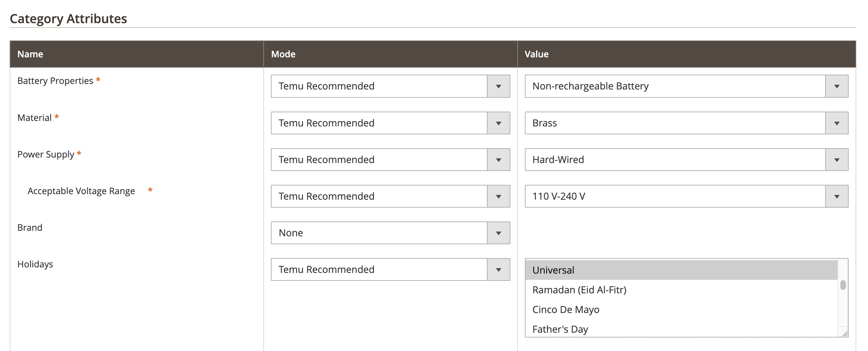Viewport: 868px width, 351px height.
Task: Click the Value column header
Action: pos(536,54)
